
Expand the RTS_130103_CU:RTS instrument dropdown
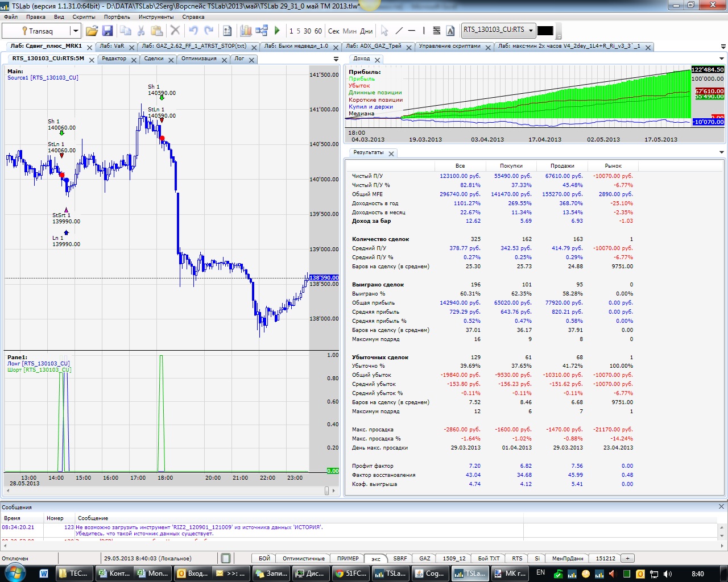pos(531,30)
